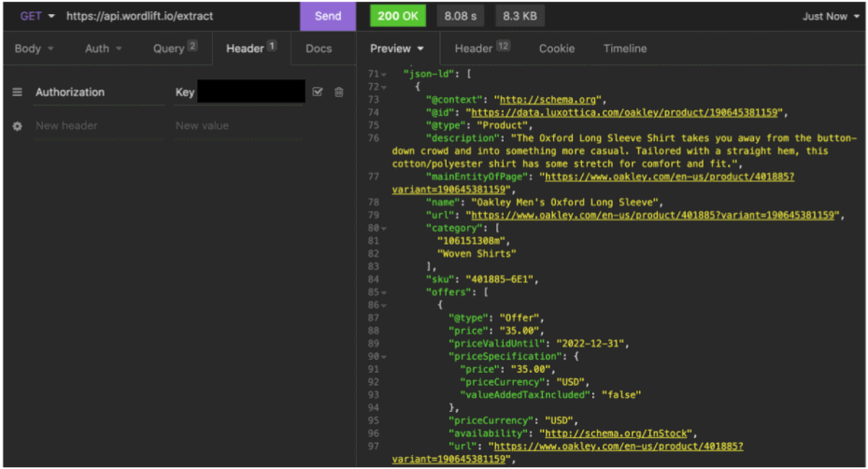Viewport: 868px width, 469px height.
Task: Switch to the Query tab
Action: tap(175, 49)
